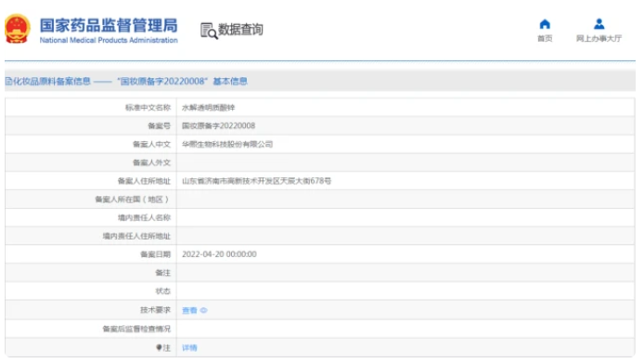Open the 首页 home icon
The image size is (644, 363).
click(545, 24)
